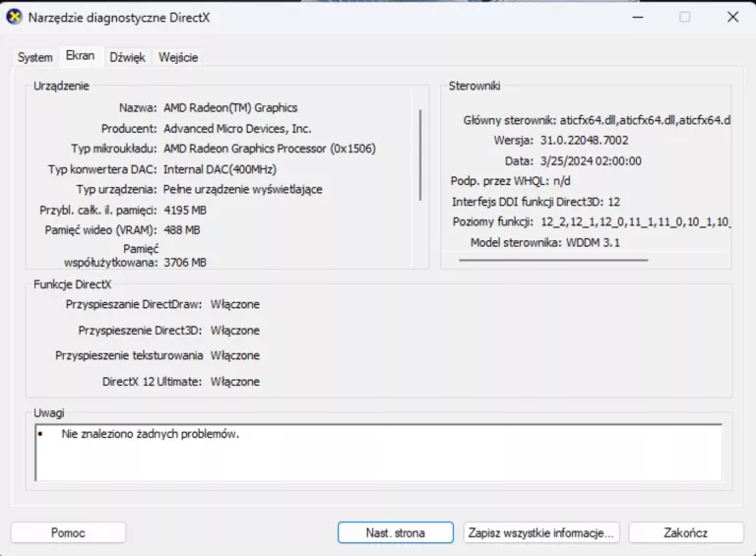Click the Producent label

pos(129,129)
